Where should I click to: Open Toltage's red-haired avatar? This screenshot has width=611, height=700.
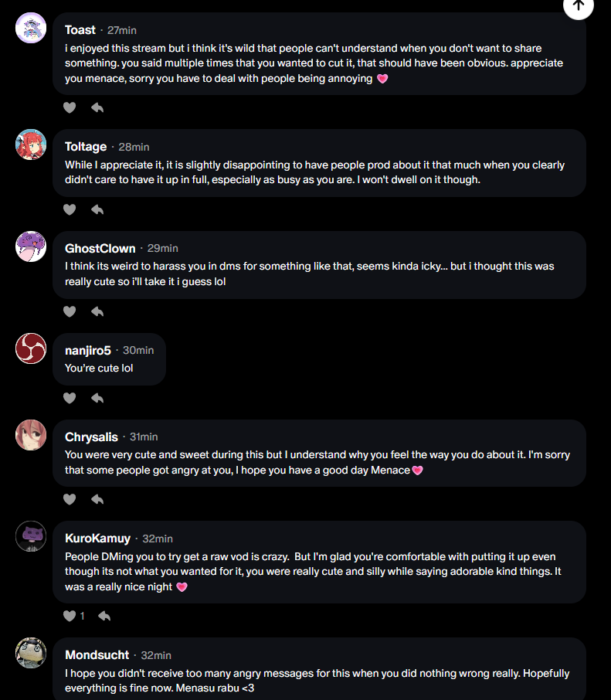[x=31, y=144]
